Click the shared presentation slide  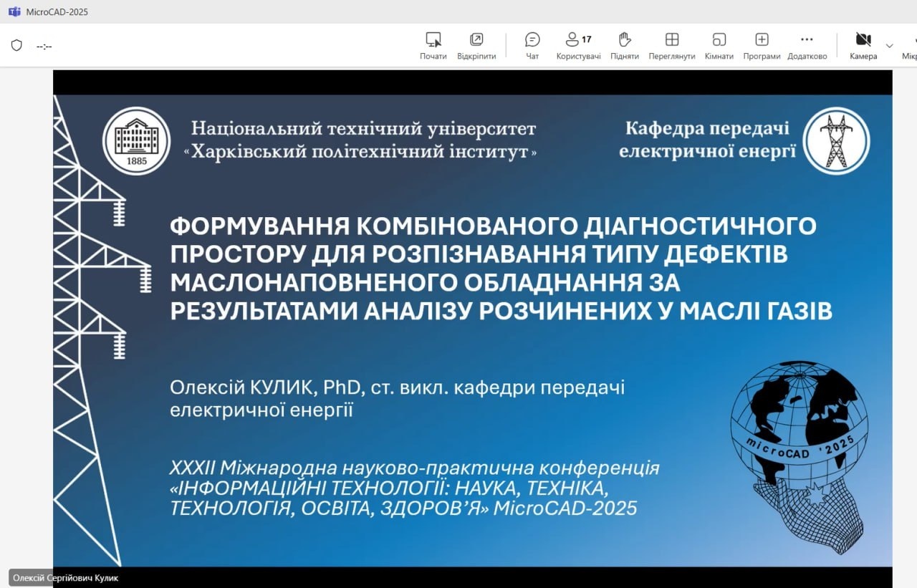pyautogui.click(x=473, y=330)
